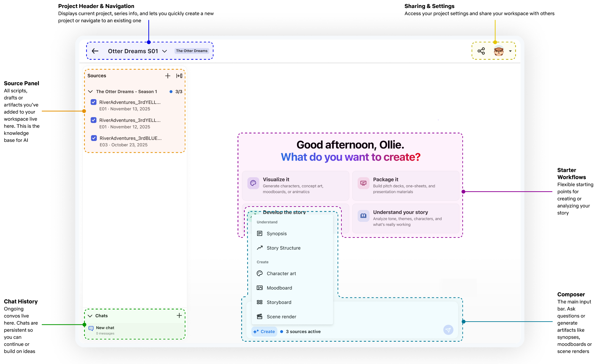Open the Understand your story card

click(x=406, y=218)
